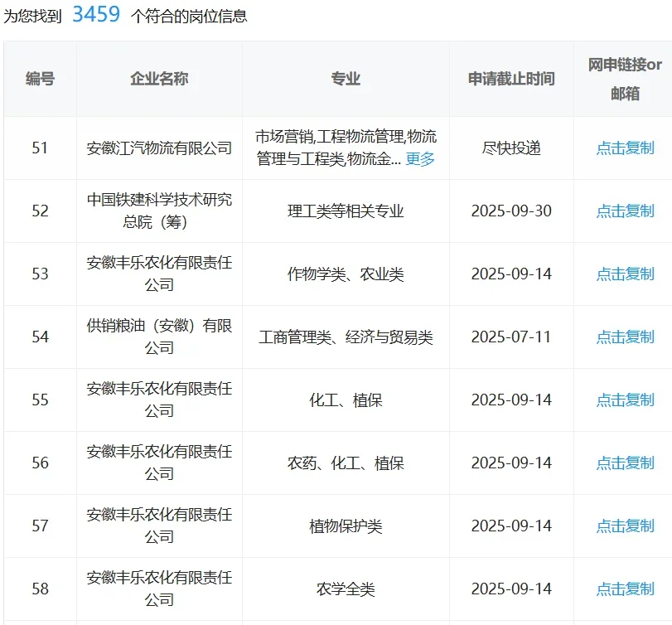672x625 pixels.
Task: Select deadline 2025-07-11
Action: [511, 337]
